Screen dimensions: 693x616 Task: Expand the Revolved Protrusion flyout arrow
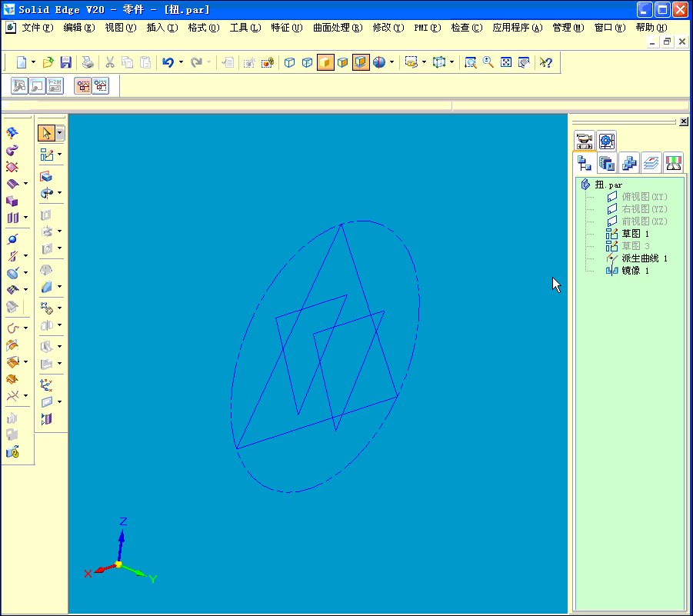click(60, 193)
